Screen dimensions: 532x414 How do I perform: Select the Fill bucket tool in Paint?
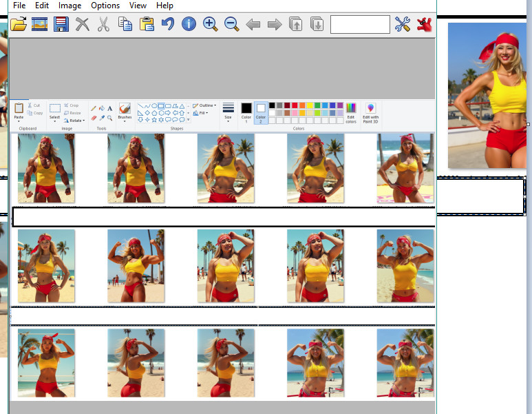pyautogui.click(x=102, y=108)
